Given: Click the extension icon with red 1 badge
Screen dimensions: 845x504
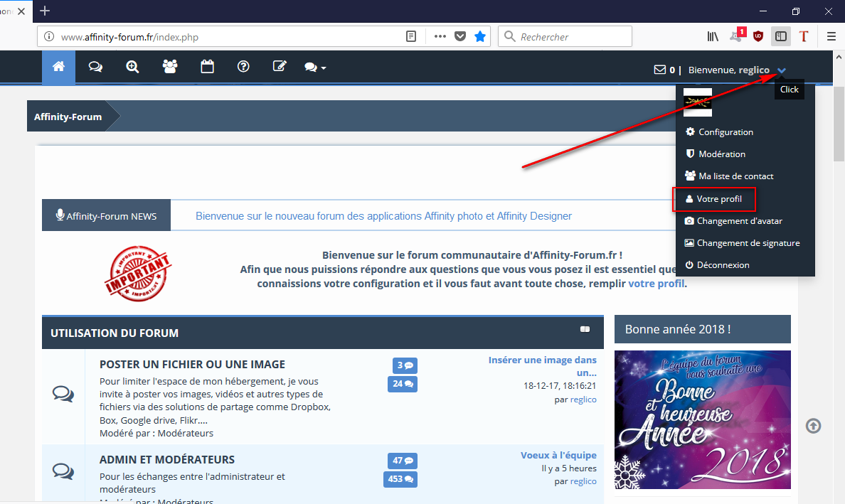Looking at the screenshot, I should [736, 36].
